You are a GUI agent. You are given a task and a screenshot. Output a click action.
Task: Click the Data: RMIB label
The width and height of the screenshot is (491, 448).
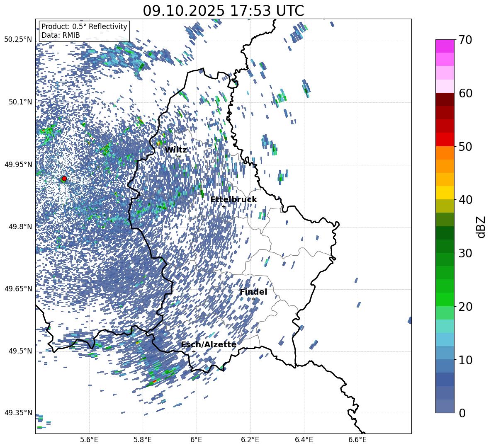[61, 35]
